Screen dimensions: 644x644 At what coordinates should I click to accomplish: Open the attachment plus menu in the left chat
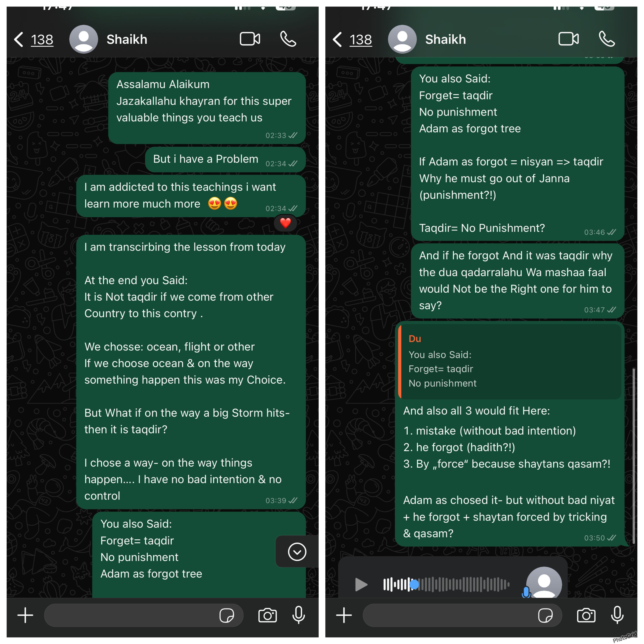pyautogui.click(x=25, y=615)
